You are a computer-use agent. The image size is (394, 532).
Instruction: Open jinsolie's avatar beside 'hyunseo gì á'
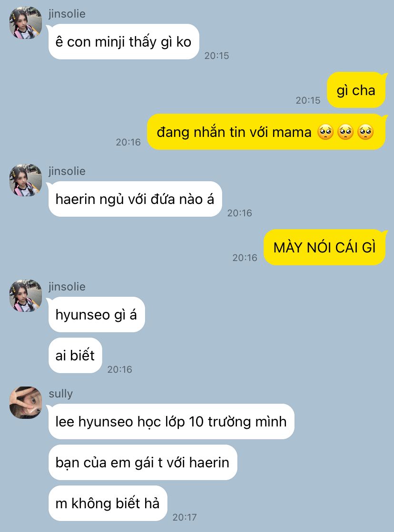click(x=26, y=296)
